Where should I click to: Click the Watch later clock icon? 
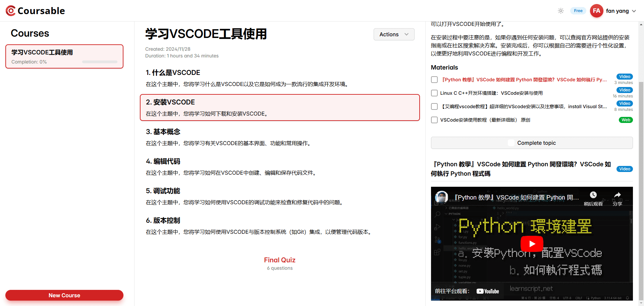593,195
